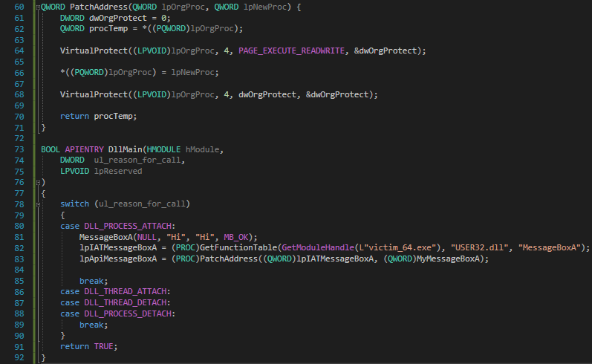Place cursor on MyMessageBoxA argument
Viewport: 592px width, 364px height.
[448, 259]
